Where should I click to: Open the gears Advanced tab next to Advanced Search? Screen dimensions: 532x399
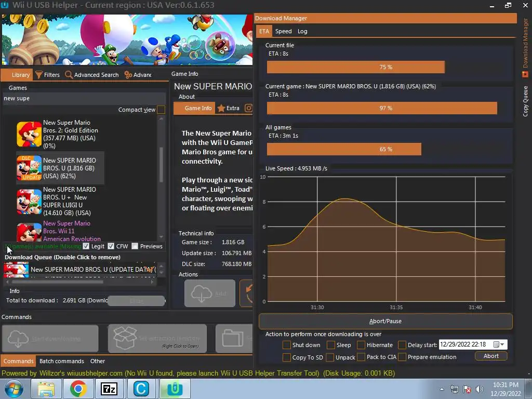(138, 75)
